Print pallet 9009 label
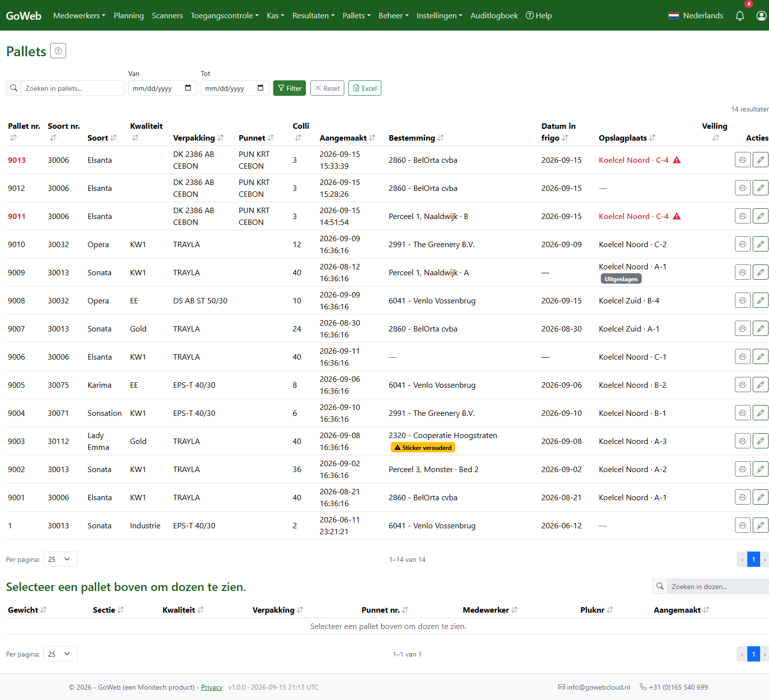This screenshot has width=769, height=700. (x=742, y=272)
